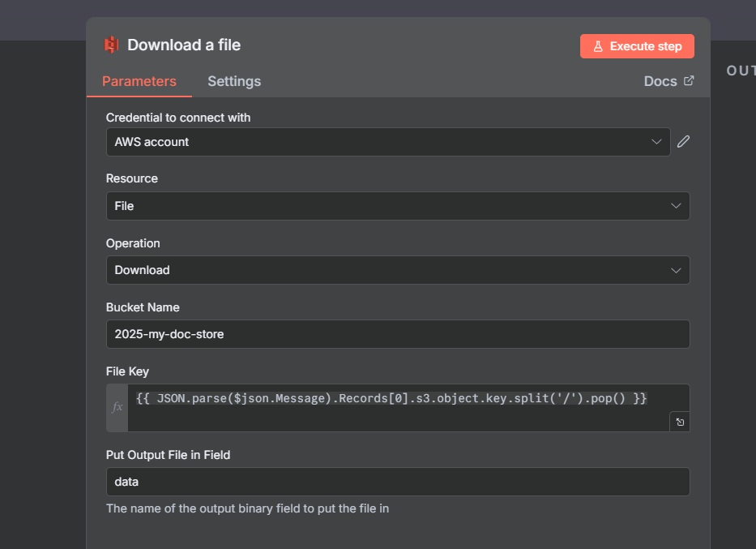The image size is (756, 549).
Task: Click the Download a file title
Action: coord(184,45)
